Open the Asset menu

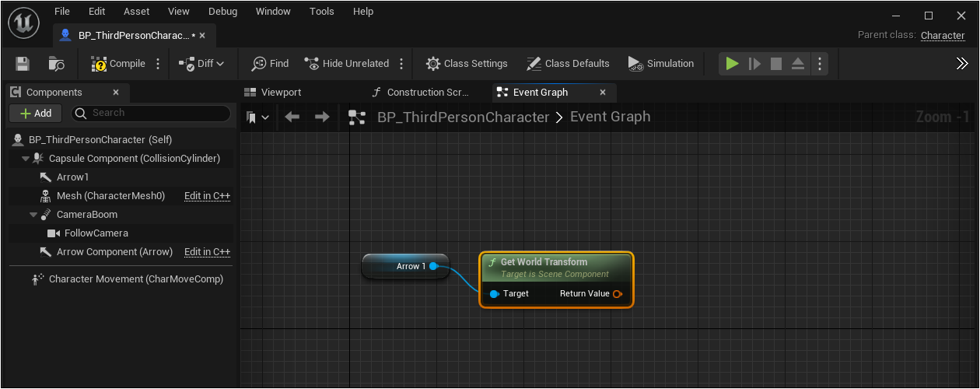(x=137, y=12)
